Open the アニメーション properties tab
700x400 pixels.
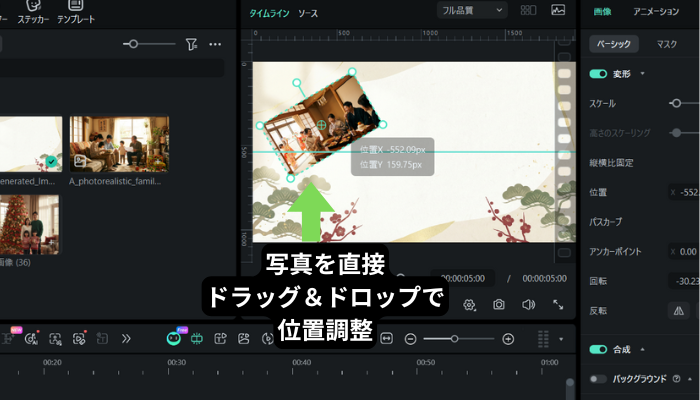[656, 12]
